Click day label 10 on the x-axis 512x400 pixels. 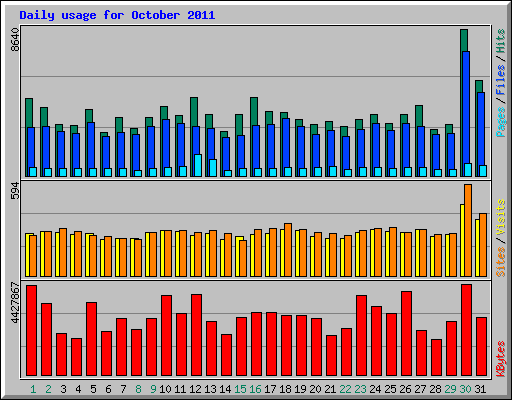click(x=165, y=389)
